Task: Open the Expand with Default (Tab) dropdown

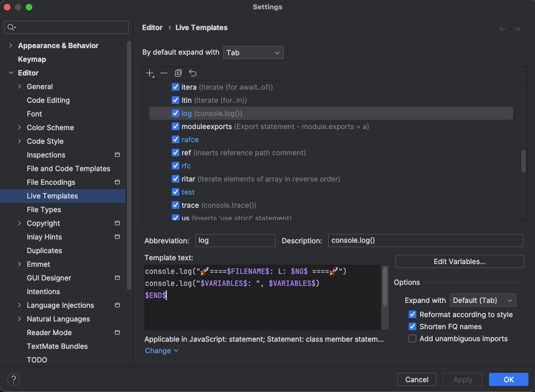Action: click(x=482, y=300)
